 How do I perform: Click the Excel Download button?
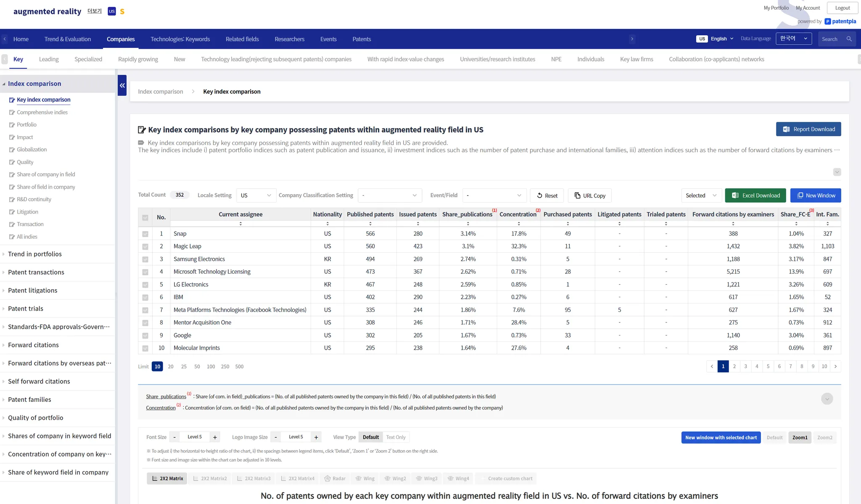pyautogui.click(x=755, y=195)
